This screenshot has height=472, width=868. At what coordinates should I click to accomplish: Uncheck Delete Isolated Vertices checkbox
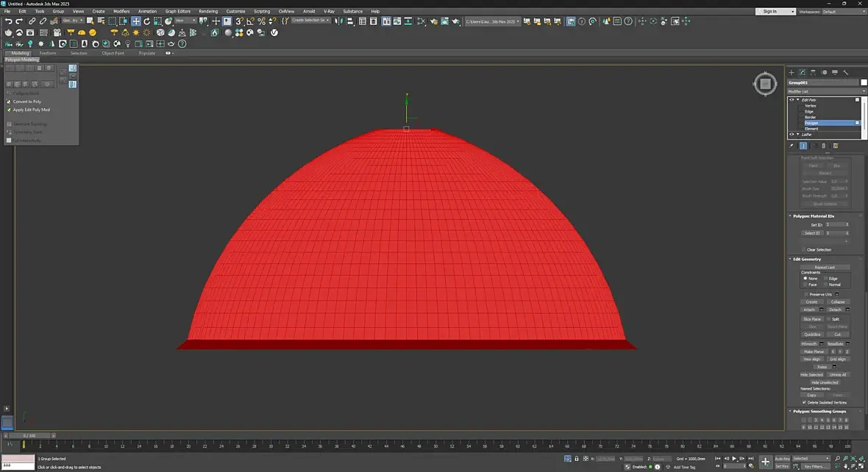pos(804,402)
